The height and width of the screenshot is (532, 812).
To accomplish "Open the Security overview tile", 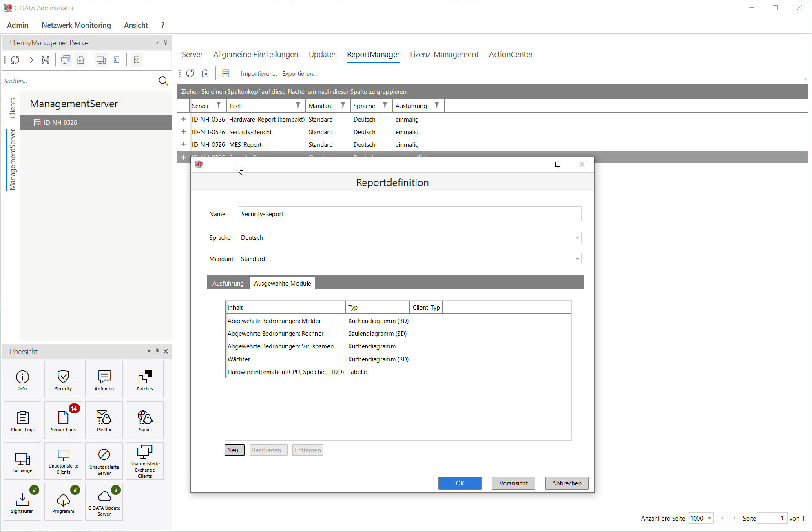I will [x=63, y=380].
